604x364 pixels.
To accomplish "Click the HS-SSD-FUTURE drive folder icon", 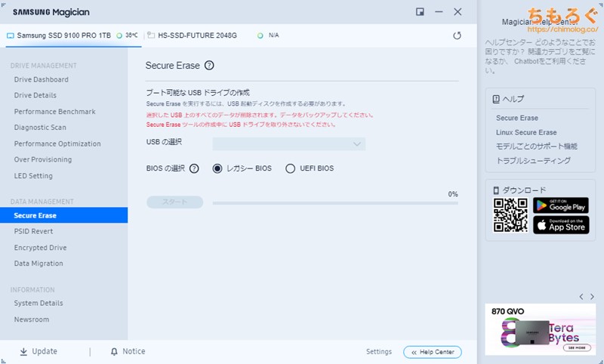I will (x=151, y=35).
